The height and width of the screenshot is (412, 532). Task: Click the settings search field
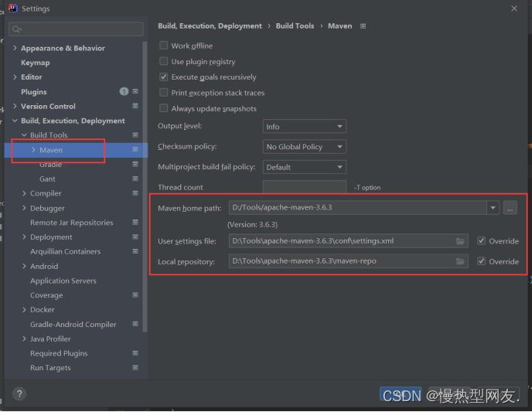click(76, 29)
